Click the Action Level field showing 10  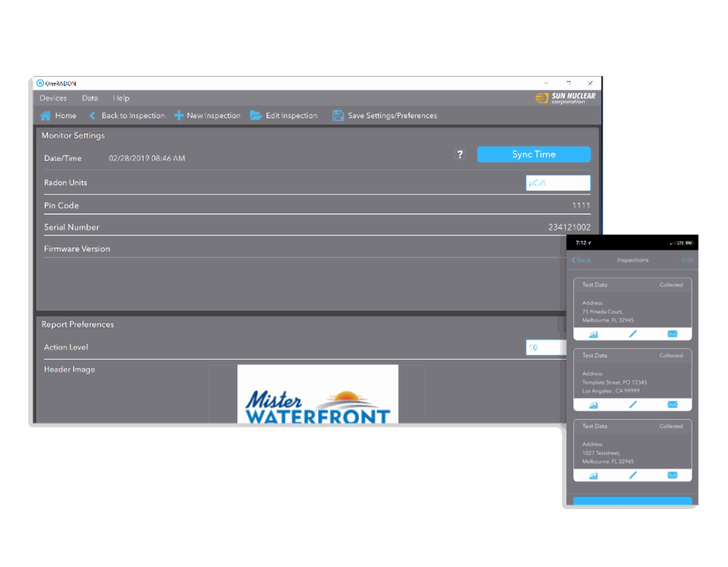pos(546,348)
